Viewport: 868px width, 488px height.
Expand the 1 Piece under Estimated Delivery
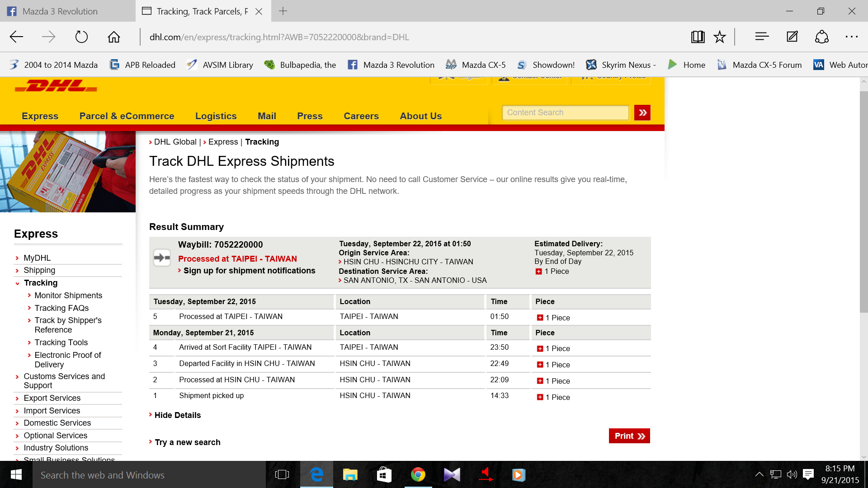coord(538,272)
